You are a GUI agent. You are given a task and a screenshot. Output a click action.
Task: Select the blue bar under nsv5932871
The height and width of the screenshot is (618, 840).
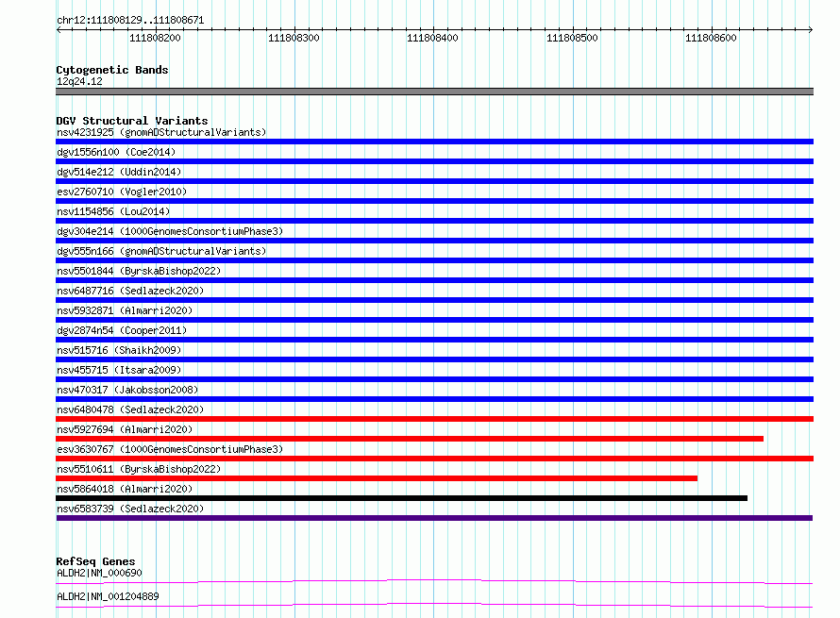[x=434, y=320]
